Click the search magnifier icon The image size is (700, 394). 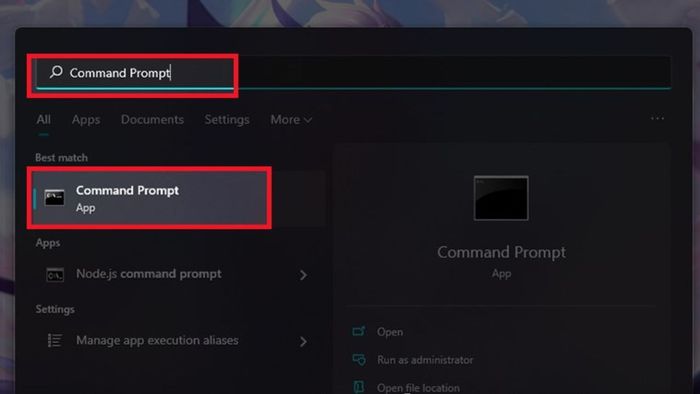(56, 71)
